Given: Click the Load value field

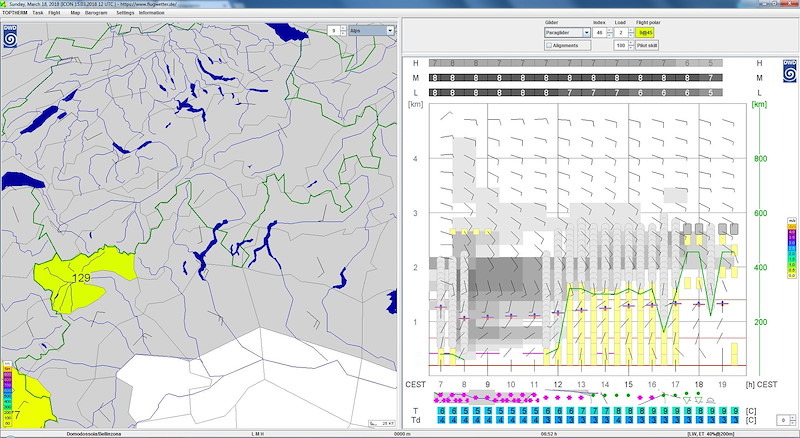Looking at the screenshot, I should point(621,33).
